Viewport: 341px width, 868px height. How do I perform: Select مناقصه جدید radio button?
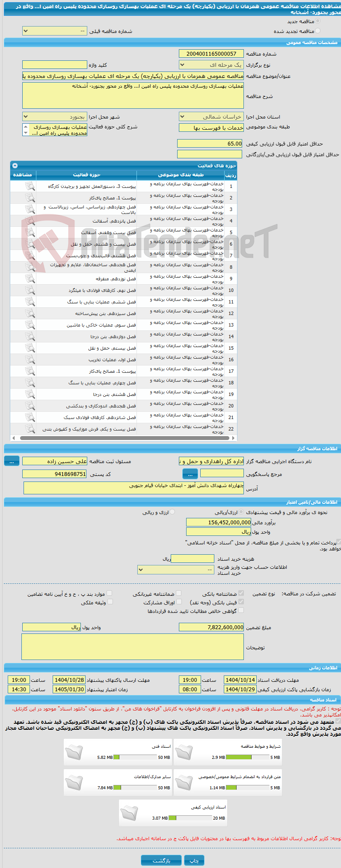[x=317, y=21]
